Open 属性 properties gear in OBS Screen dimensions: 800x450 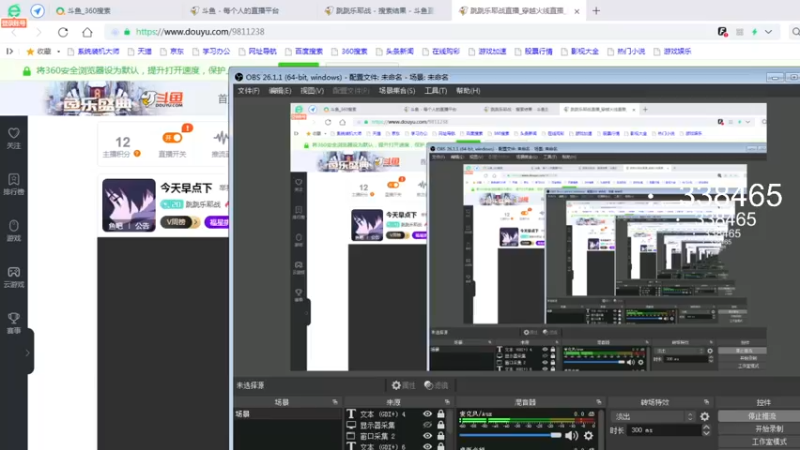tap(403, 385)
